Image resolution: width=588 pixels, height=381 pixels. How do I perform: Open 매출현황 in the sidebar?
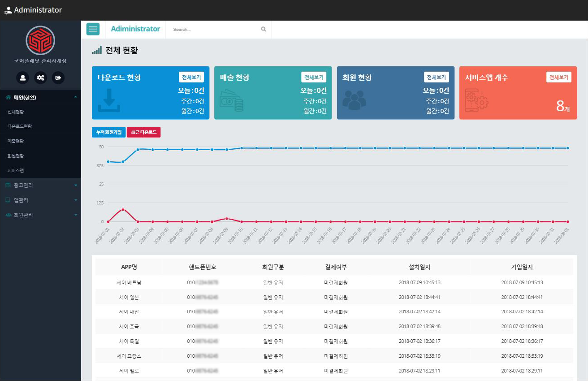[16, 141]
